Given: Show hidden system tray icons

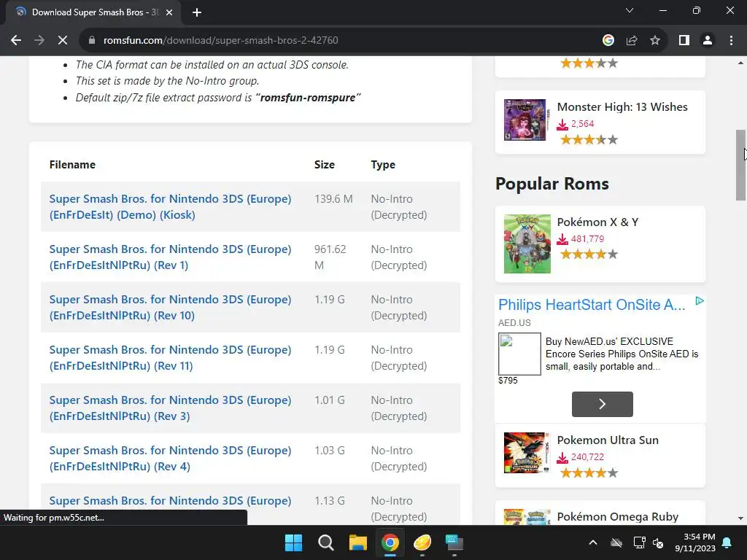Looking at the screenshot, I should tap(593, 542).
